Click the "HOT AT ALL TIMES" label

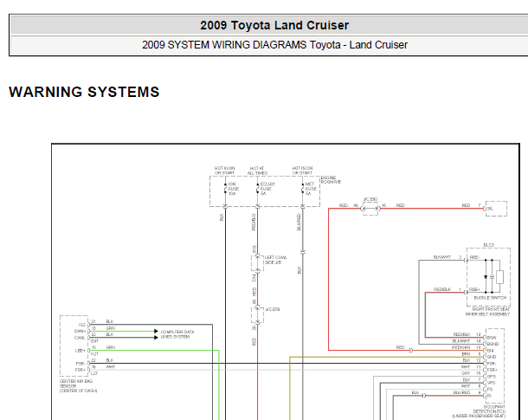[x=257, y=171]
